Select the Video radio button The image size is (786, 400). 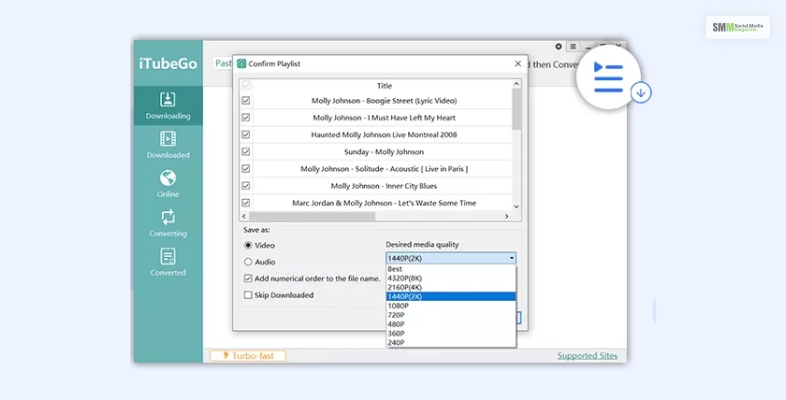click(x=248, y=246)
